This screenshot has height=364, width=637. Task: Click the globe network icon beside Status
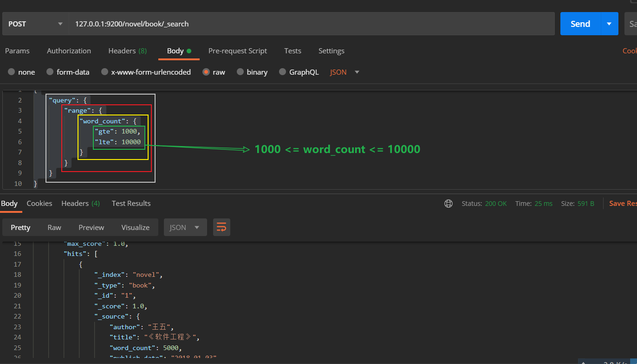pyautogui.click(x=448, y=204)
